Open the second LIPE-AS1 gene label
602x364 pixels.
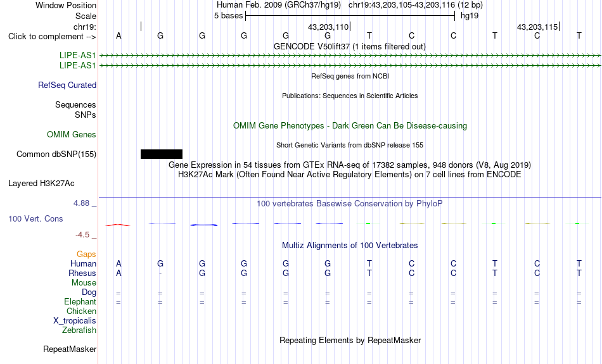[77, 66]
